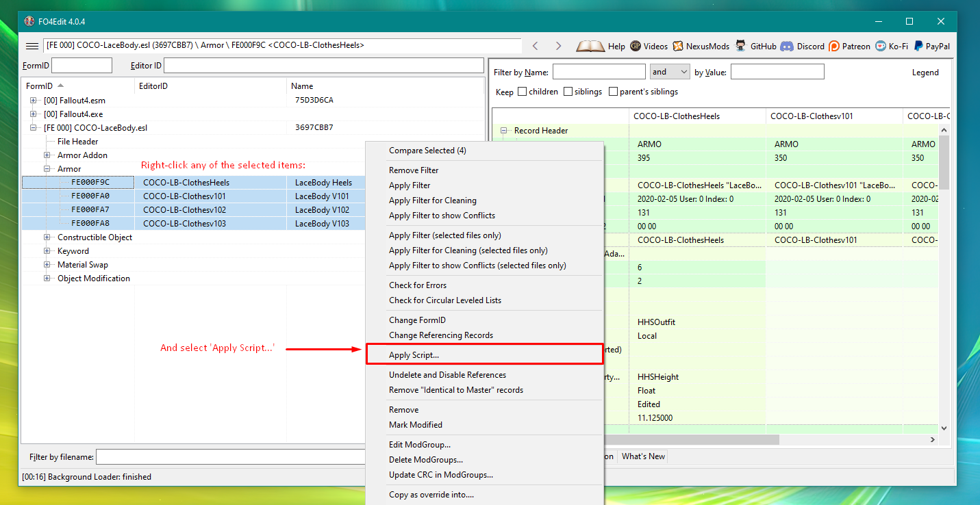Click the Editor ID search field
Viewport: 980px width, 505px height.
coord(323,66)
